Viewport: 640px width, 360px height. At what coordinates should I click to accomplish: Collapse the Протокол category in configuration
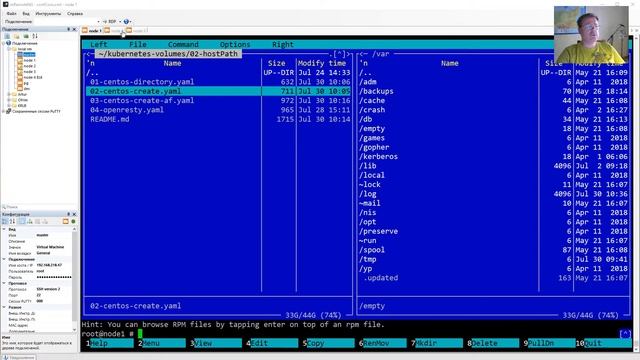point(4,283)
